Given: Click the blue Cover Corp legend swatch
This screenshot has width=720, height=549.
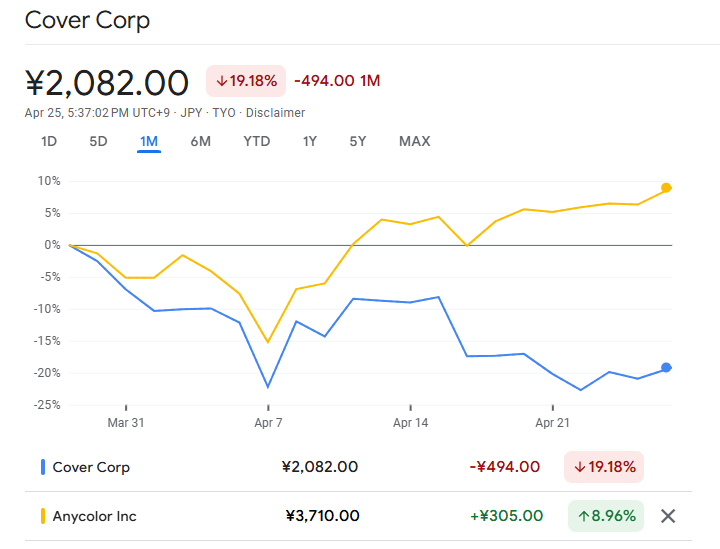Looking at the screenshot, I should pyautogui.click(x=43, y=467).
